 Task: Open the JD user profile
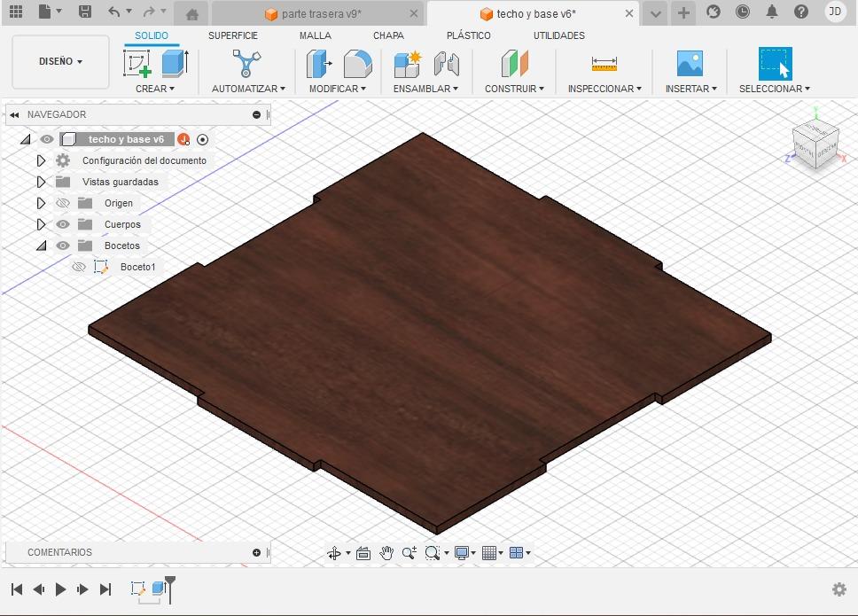point(835,12)
